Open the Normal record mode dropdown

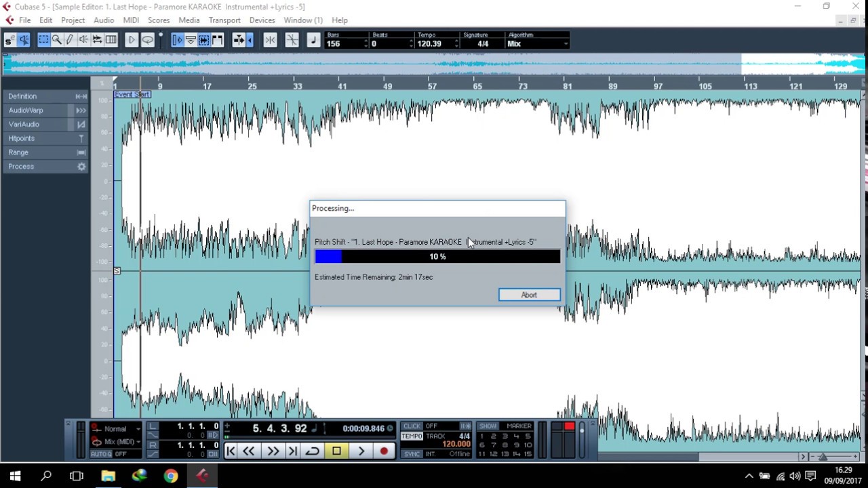pyautogui.click(x=115, y=428)
